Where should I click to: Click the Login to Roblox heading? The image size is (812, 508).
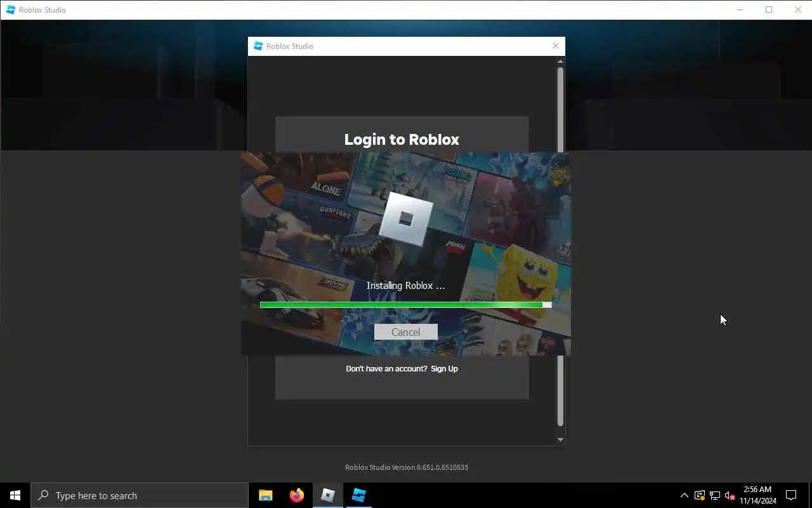coord(402,139)
